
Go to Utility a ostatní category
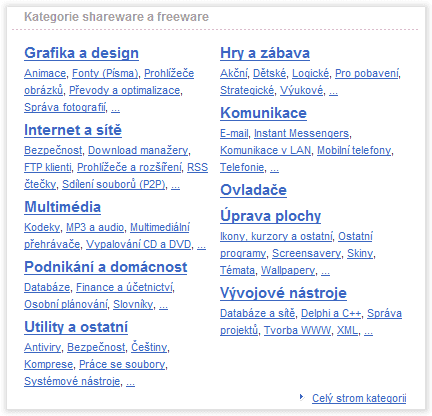point(76,327)
